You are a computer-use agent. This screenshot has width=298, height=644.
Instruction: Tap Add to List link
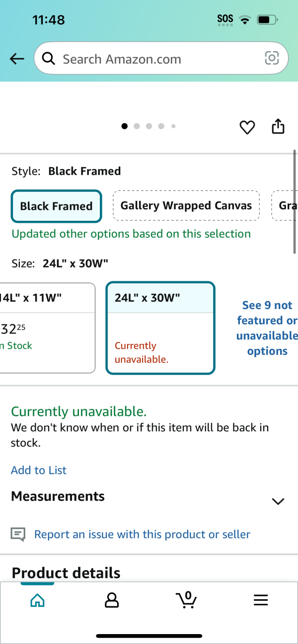coord(39,470)
